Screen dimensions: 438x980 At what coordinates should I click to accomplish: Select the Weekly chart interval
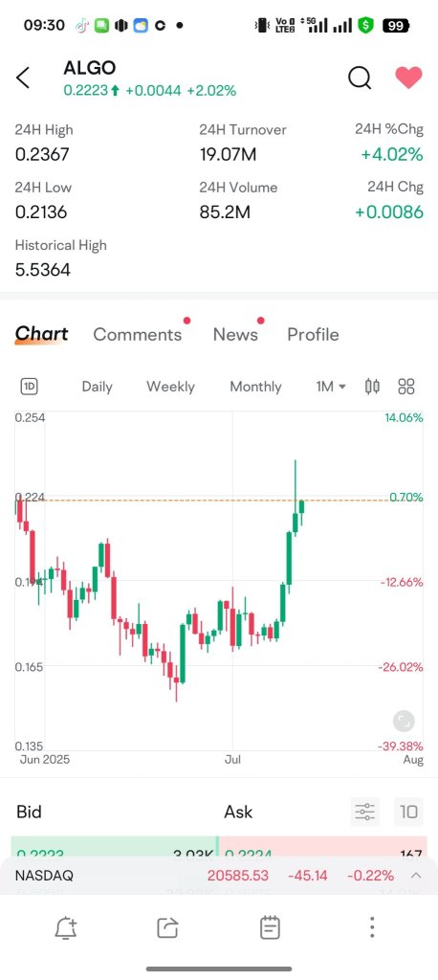point(170,387)
